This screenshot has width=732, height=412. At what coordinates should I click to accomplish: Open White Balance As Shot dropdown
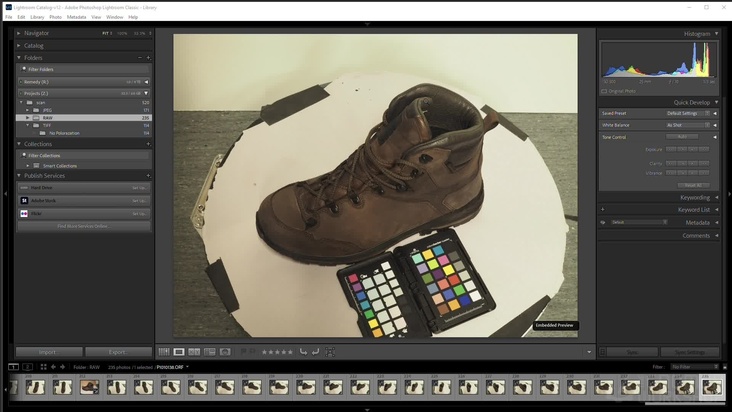pos(688,125)
